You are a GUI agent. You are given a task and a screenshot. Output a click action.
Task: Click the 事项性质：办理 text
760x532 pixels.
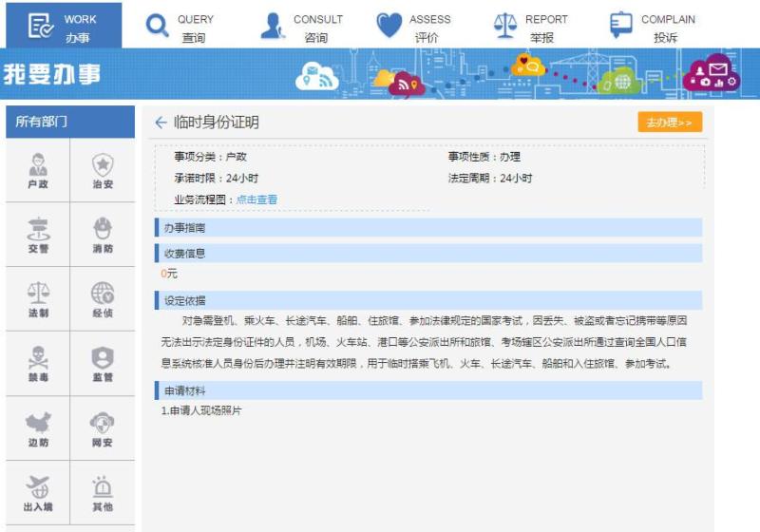coord(484,157)
